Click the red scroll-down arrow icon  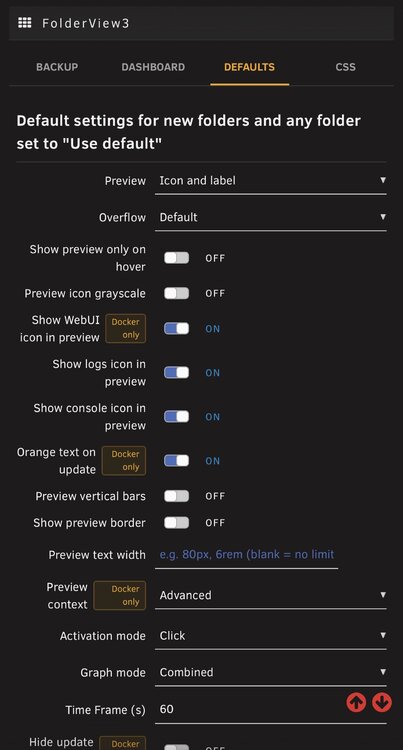click(x=381, y=702)
